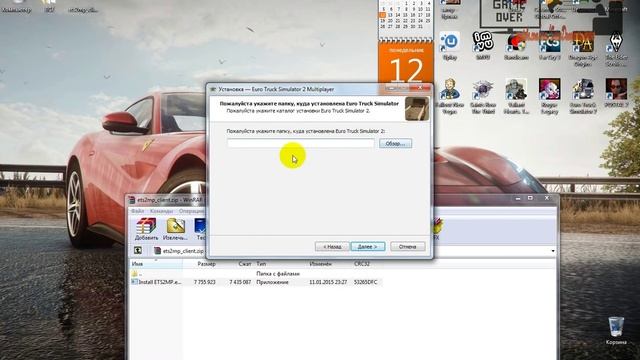
Task: Open the Fallout New Vegas Vault Boy shortcut
Action: pyautogui.click(x=449, y=96)
